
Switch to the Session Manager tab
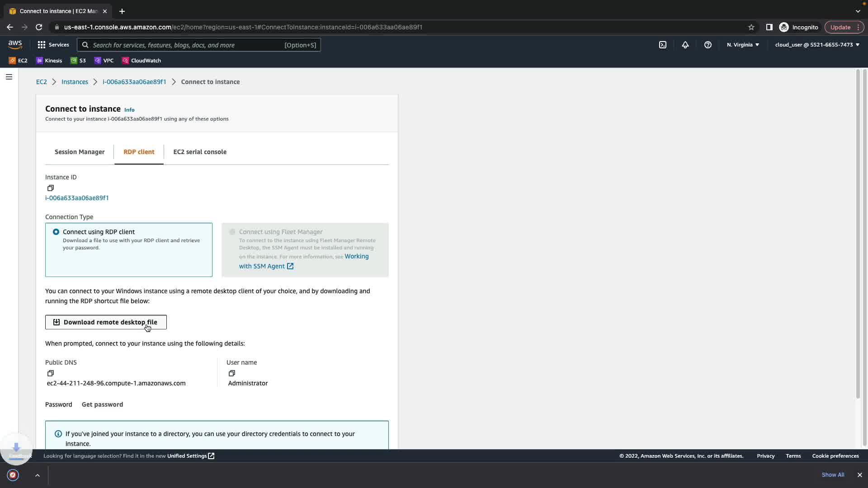tap(80, 152)
